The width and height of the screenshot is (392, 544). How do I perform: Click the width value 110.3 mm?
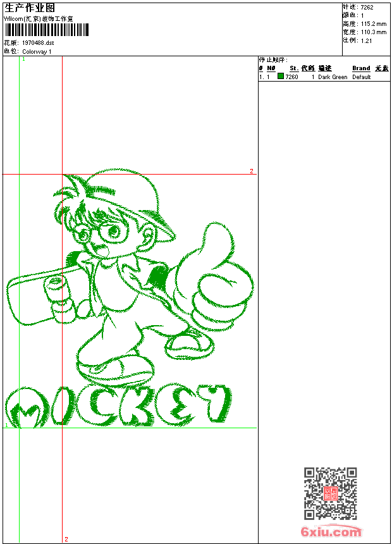click(374, 32)
